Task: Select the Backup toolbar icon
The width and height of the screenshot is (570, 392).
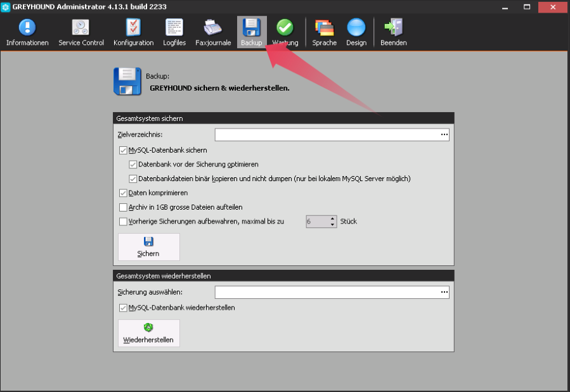Action: [252, 32]
